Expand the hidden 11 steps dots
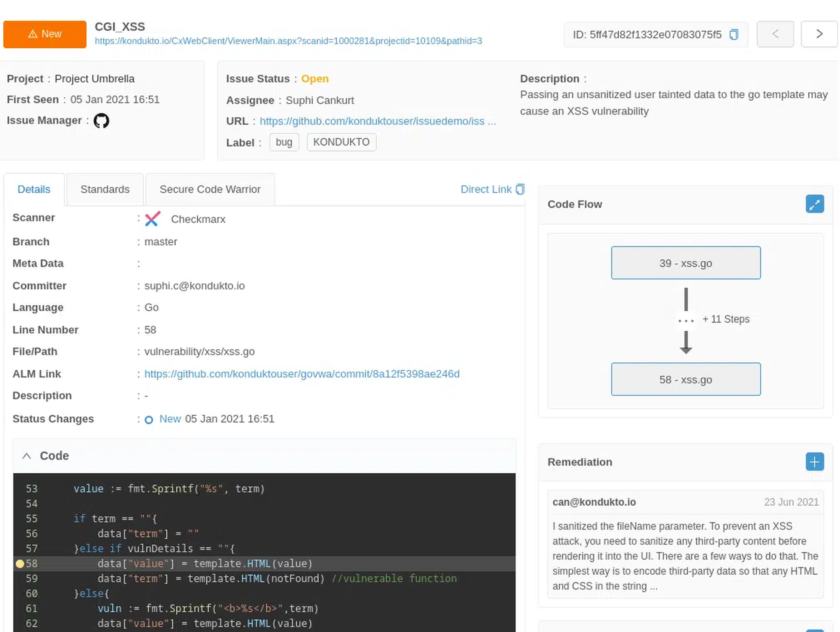The image size is (840, 632). [x=686, y=321]
